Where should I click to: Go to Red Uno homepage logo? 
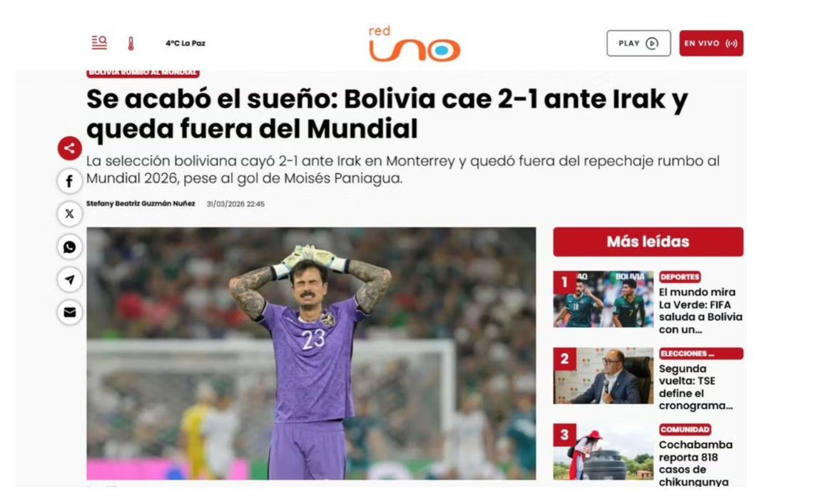coord(414,44)
